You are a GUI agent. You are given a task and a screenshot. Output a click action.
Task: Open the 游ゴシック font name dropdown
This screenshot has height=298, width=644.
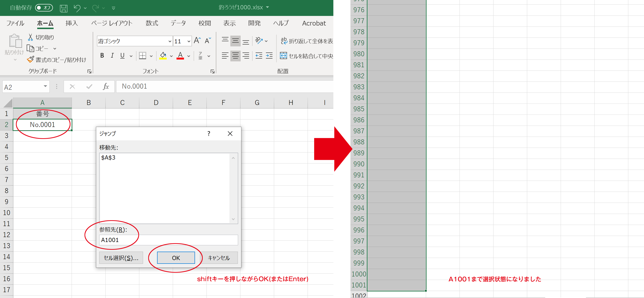[170, 41]
